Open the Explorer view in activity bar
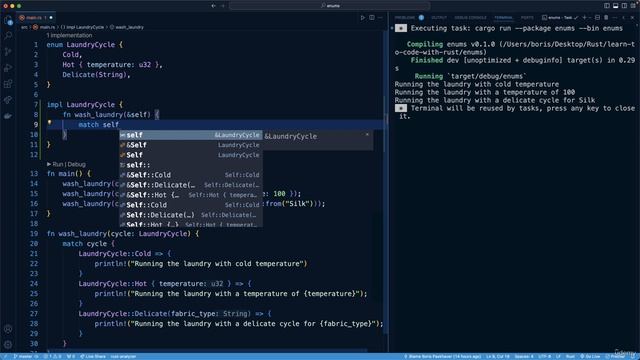Image resolution: width=640 pixels, height=360 pixels. [8, 20]
